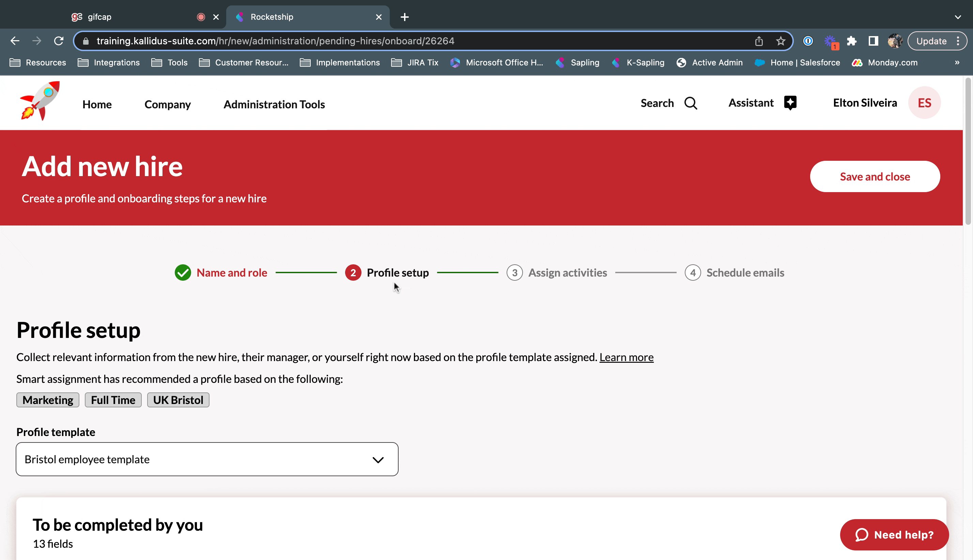Reload the page
This screenshot has width=973, height=560.
tap(59, 41)
